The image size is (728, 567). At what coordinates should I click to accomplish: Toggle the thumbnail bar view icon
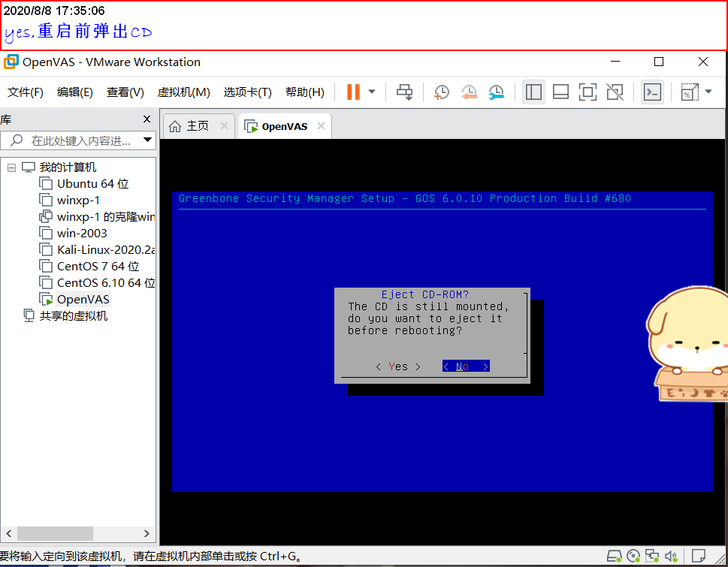(x=561, y=92)
